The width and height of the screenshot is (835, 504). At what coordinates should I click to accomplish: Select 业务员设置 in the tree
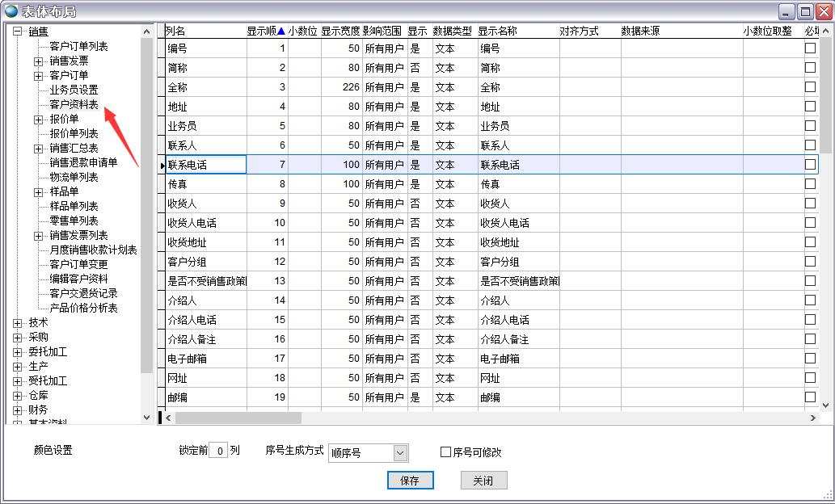pos(74,90)
